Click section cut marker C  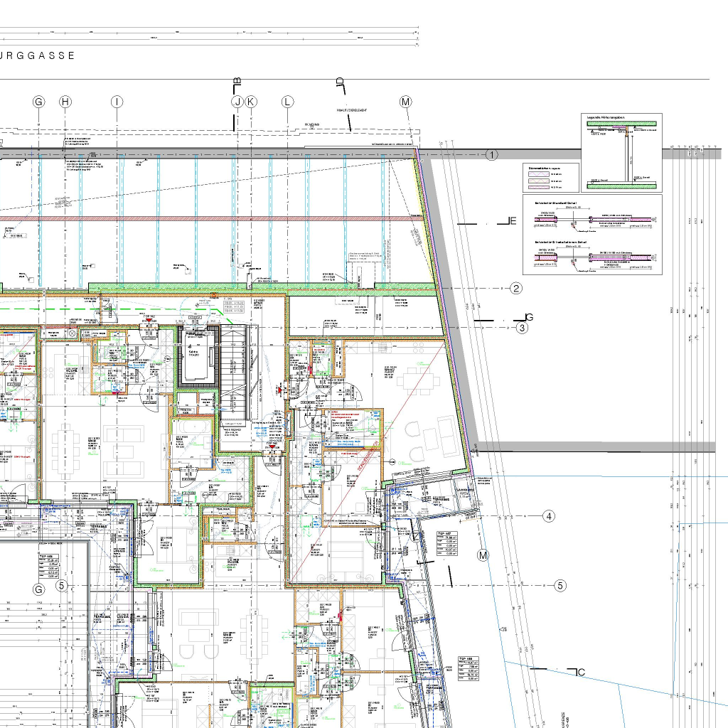(579, 672)
